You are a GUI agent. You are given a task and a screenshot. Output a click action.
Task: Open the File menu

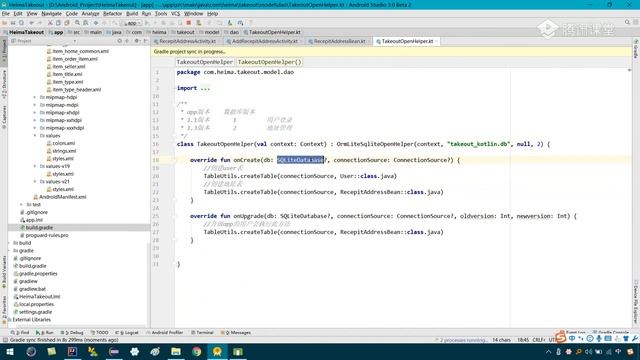pyautogui.click(x=5, y=13)
